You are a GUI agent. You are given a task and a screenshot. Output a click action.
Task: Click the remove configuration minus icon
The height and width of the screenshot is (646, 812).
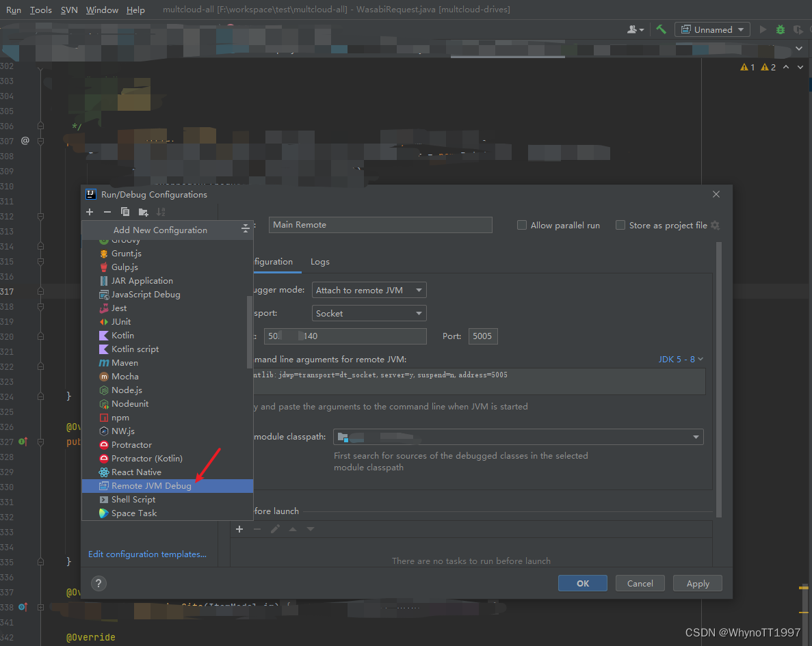(x=107, y=212)
